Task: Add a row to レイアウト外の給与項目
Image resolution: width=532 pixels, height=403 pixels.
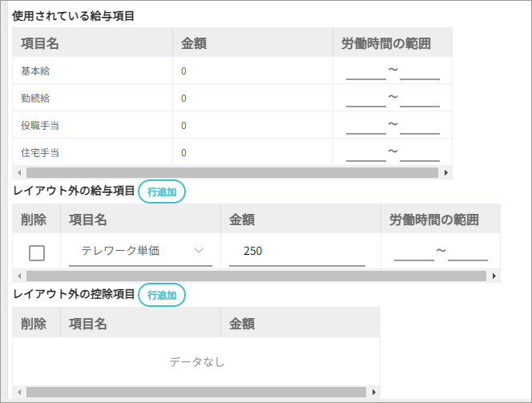Action: 162,191
